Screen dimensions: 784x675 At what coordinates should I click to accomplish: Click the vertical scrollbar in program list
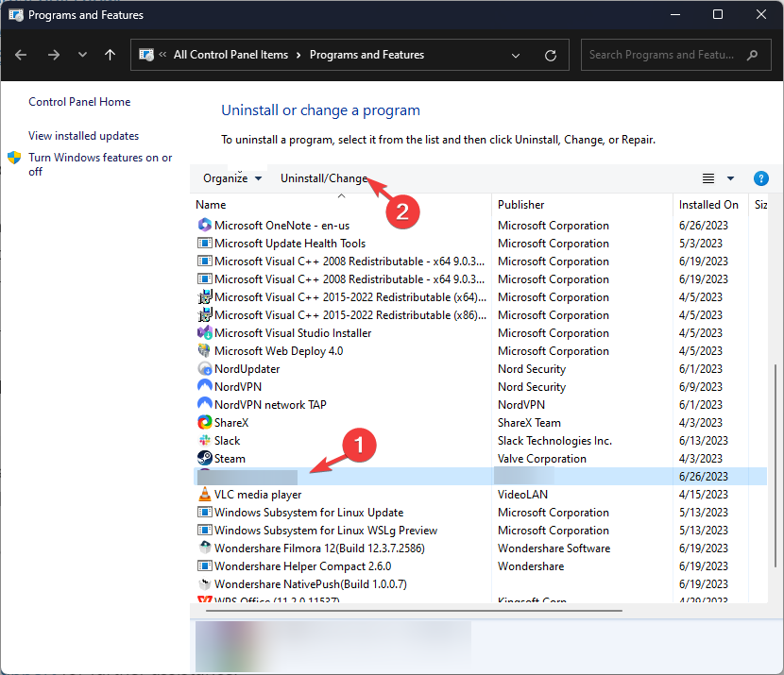tap(776, 425)
